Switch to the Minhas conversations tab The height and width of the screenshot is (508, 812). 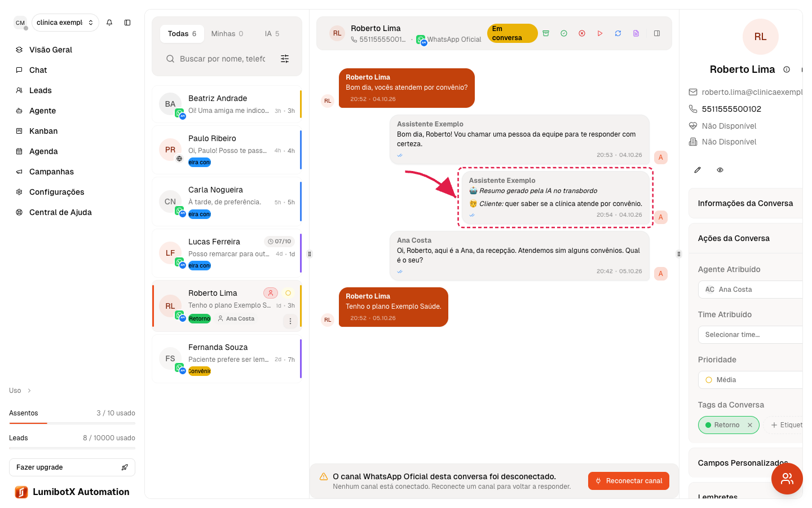click(227, 34)
